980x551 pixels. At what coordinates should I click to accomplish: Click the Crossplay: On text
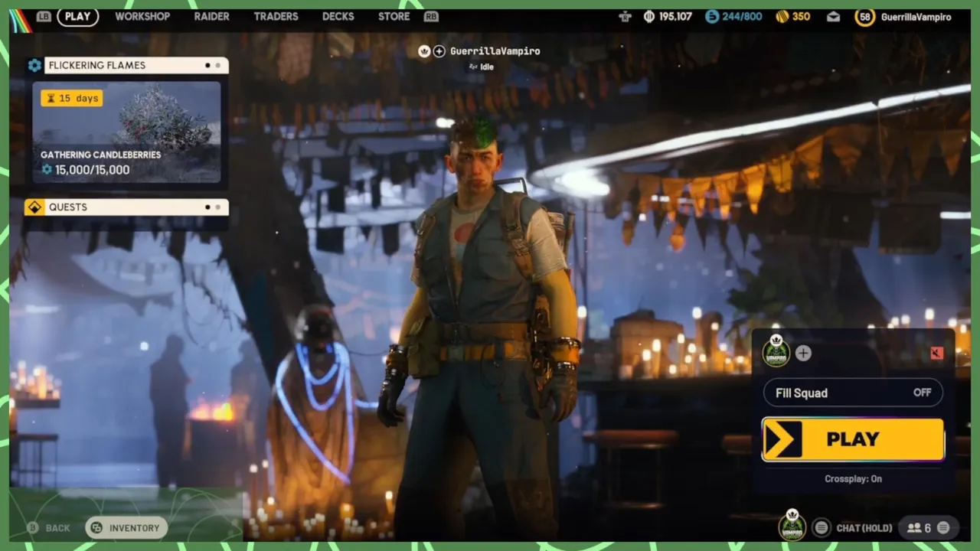853,479
